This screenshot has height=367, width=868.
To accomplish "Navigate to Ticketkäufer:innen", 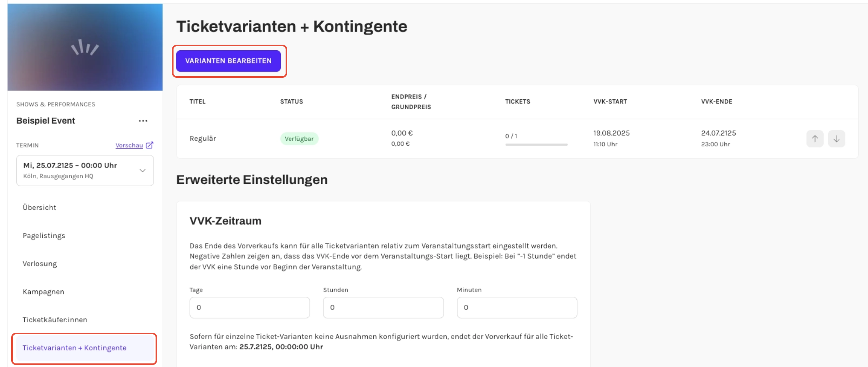I will click(55, 320).
